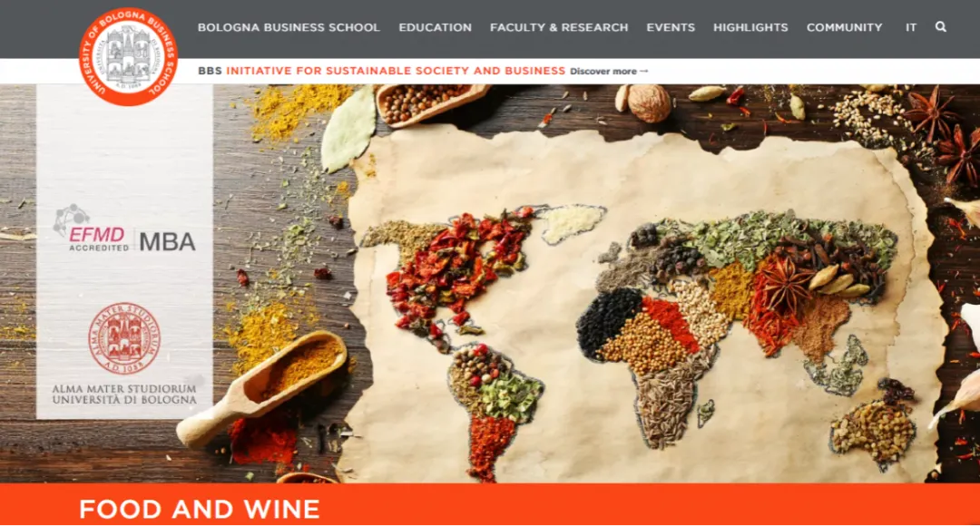The image size is (980, 526).
Task: Click the Bologna Business School circular logo
Action: (x=128, y=57)
